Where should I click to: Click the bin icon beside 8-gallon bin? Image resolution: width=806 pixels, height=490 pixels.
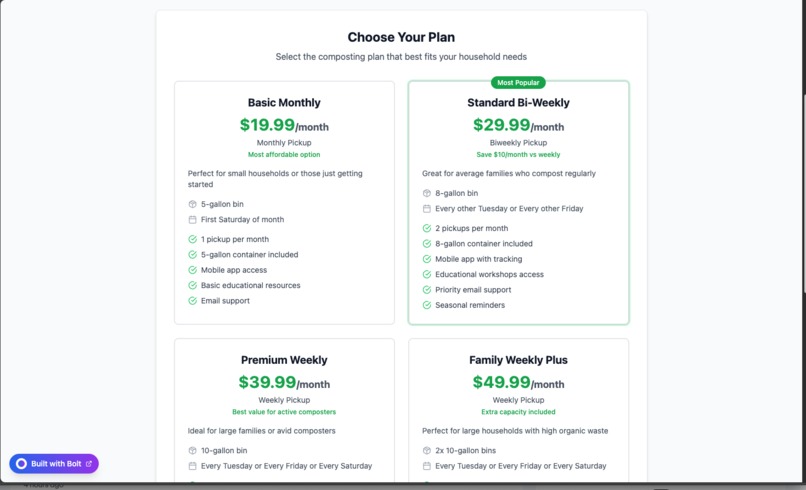[427, 193]
